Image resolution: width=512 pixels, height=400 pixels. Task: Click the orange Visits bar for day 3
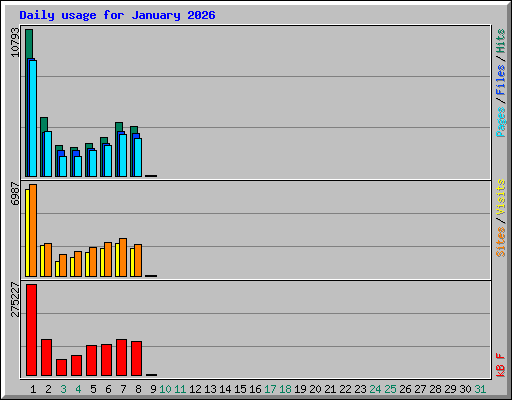coord(63,265)
